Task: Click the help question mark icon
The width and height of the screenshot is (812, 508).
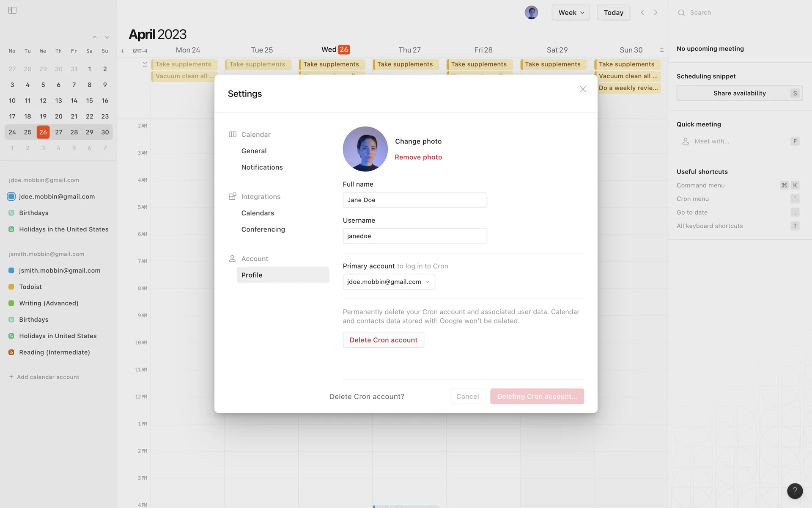Action: (795, 491)
